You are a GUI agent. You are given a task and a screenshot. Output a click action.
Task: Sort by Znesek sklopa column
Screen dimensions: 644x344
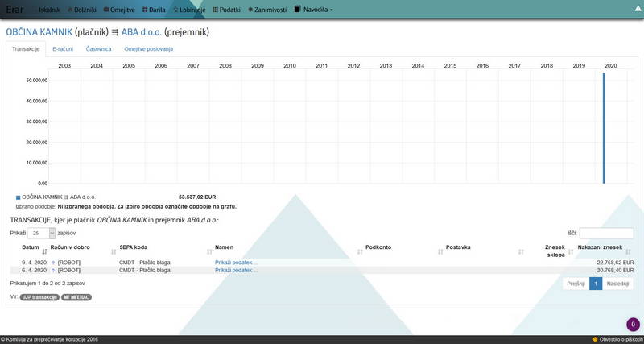(x=555, y=251)
